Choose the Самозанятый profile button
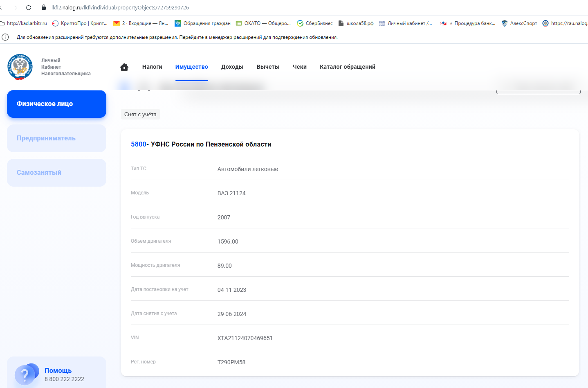Image resolution: width=588 pixels, height=388 pixels. point(56,173)
